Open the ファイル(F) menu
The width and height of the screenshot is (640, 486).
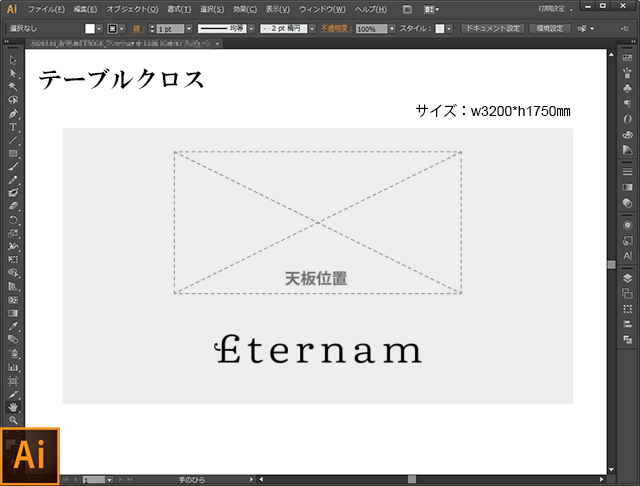tap(46, 9)
